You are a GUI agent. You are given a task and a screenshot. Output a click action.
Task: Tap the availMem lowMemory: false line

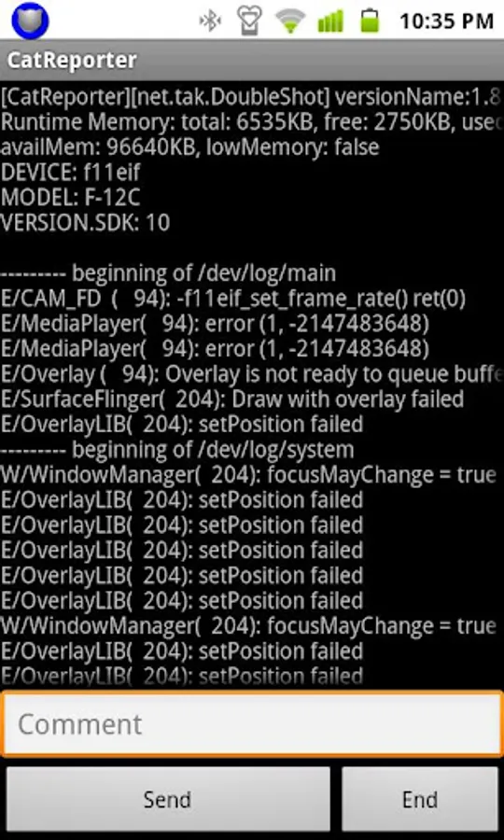[189, 147]
